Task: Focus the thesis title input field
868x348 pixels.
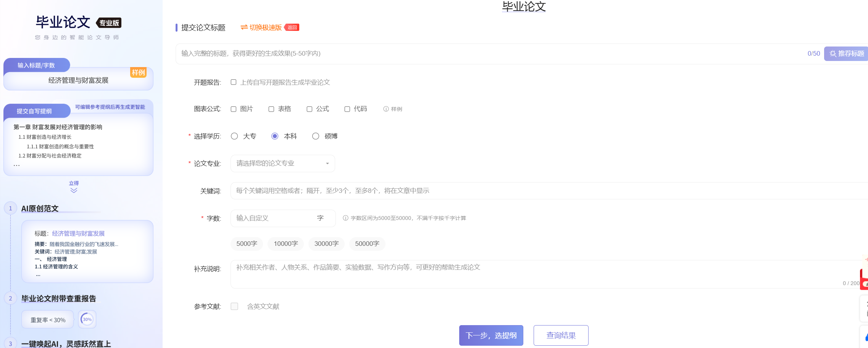Action: pos(489,54)
